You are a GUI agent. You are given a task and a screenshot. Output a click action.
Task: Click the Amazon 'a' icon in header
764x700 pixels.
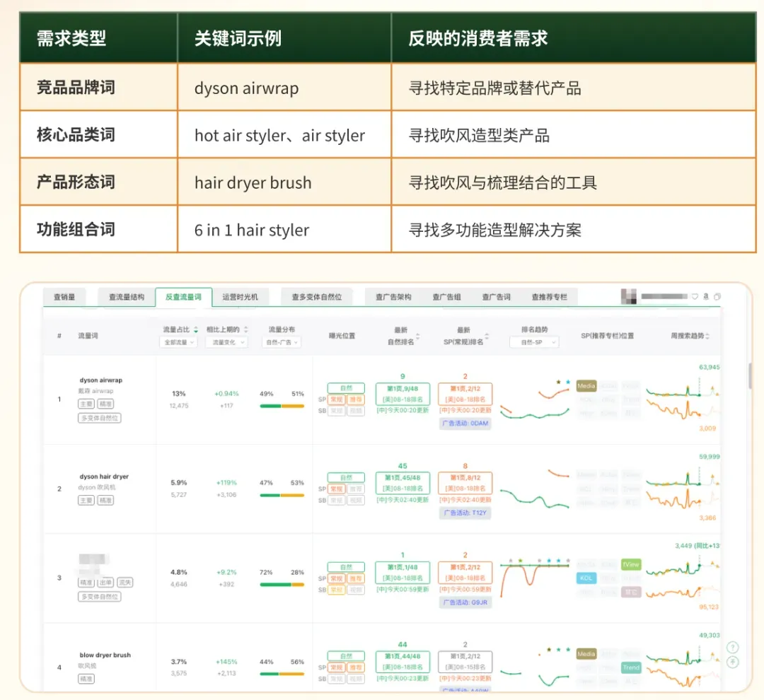[x=706, y=296]
